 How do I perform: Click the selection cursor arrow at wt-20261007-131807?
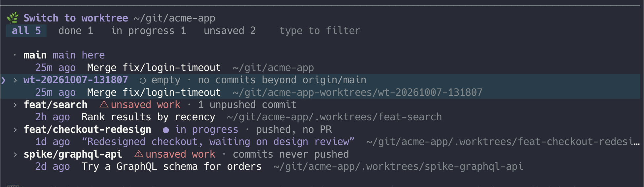click(x=3, y=80)
